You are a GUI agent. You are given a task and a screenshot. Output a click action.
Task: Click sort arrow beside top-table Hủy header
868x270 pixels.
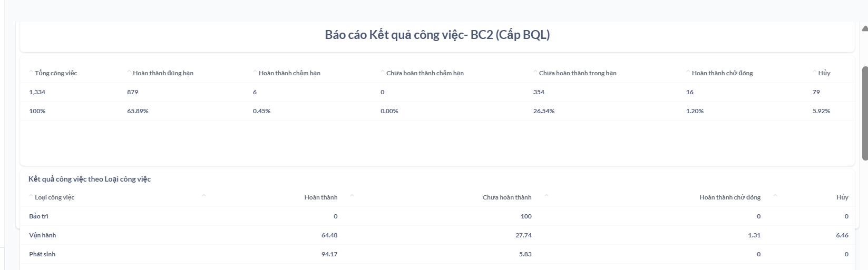(815, 72)
